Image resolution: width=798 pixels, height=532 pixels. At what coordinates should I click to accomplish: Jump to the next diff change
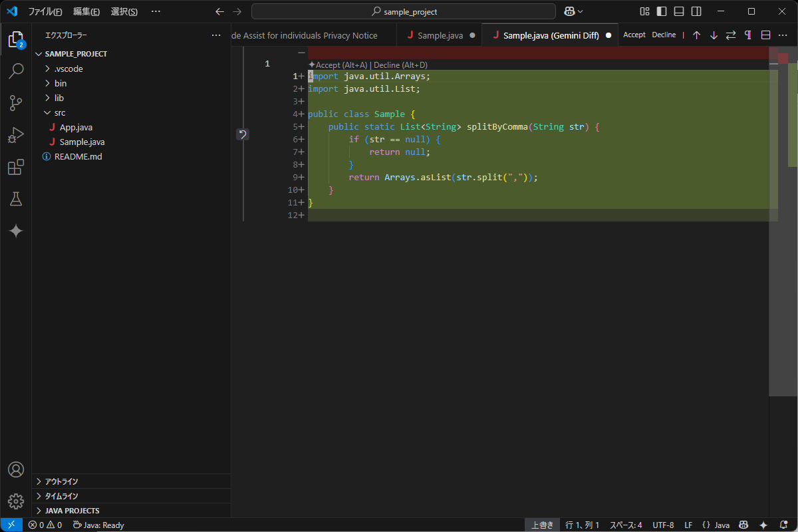tap(714, 35)
